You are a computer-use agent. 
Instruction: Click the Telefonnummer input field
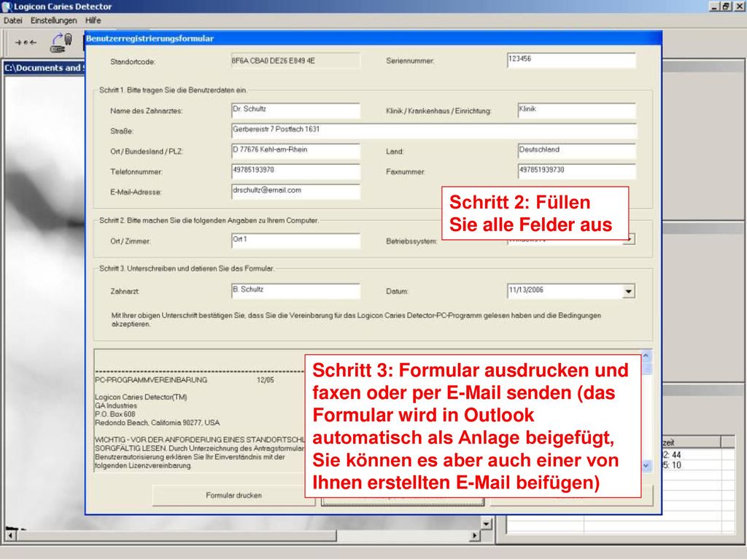[295, 171]
